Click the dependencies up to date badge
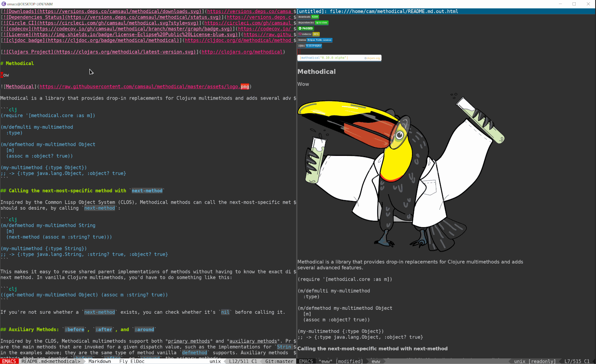 pyautogui.click(x=313, y=23)
